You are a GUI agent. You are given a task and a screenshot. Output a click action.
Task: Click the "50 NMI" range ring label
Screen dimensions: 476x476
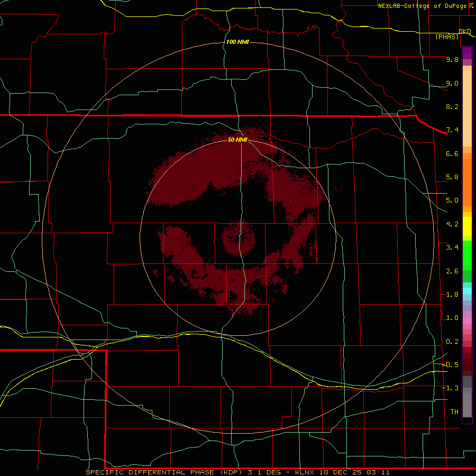237,140
